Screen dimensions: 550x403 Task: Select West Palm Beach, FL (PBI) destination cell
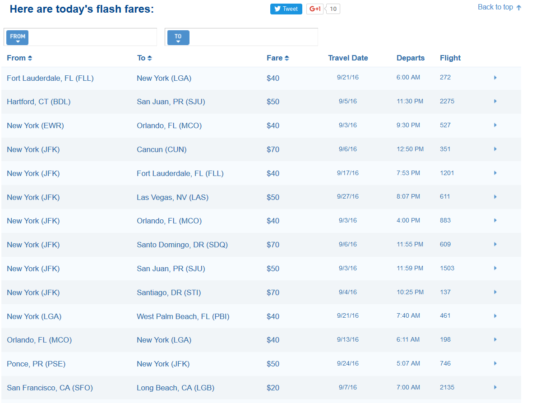pos(183,316)
